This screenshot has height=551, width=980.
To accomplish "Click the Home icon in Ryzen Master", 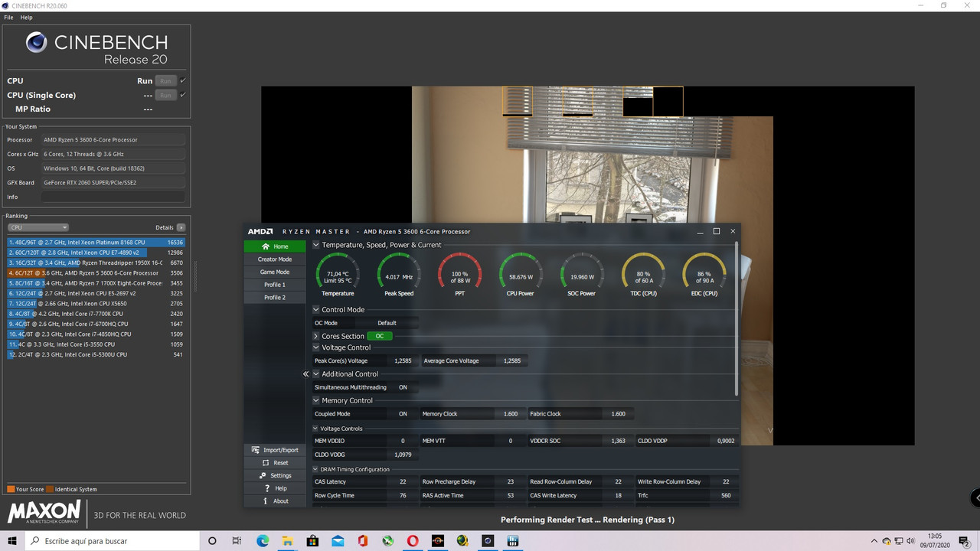I will (x=266, y=246).
